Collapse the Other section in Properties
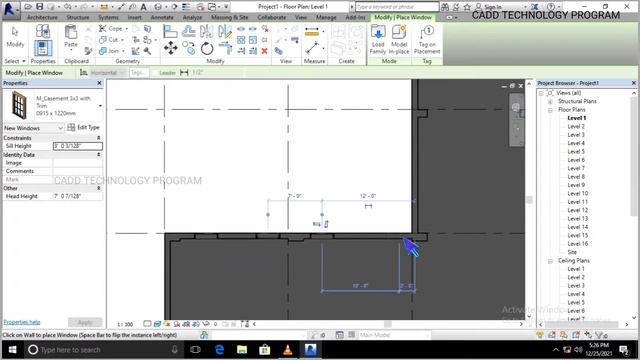 [x=99, y=188]
